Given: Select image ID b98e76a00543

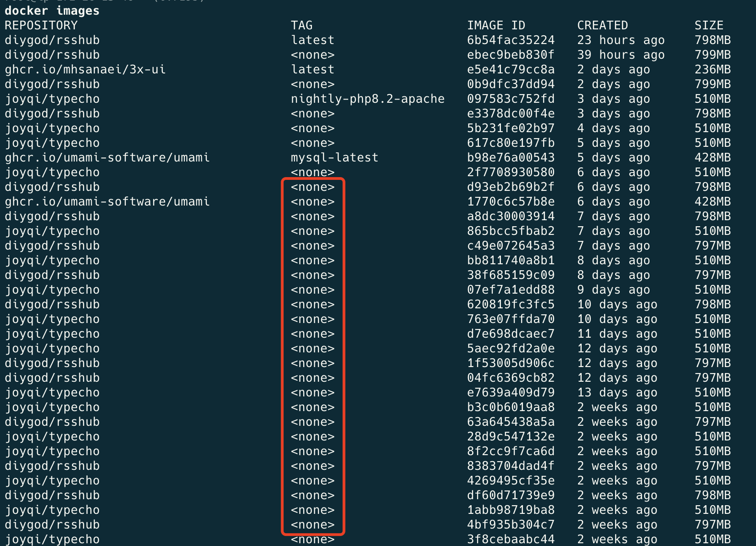Looking at the screenshot, I should tap(511, 157).
